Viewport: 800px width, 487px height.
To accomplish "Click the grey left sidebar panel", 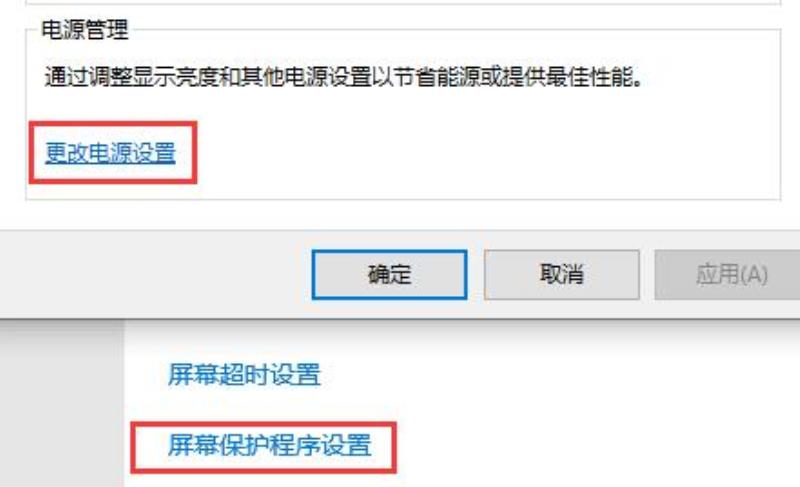I will click(62, 403).
